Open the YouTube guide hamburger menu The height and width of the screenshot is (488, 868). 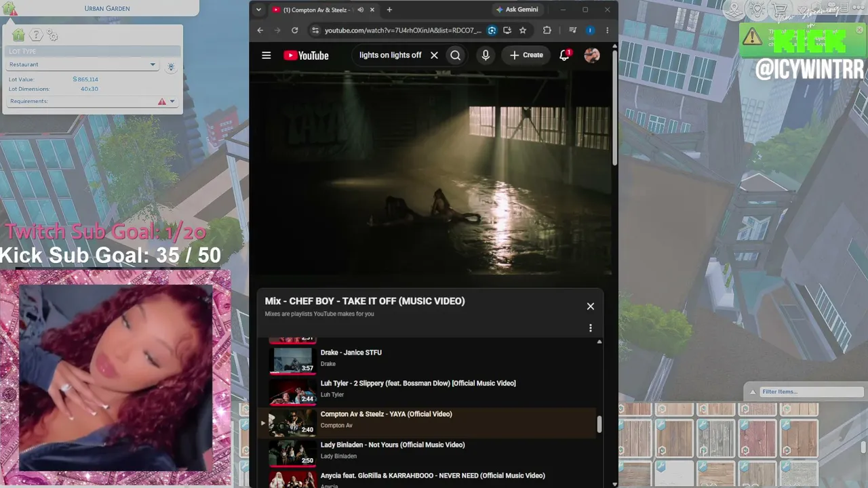coord(267,56)
